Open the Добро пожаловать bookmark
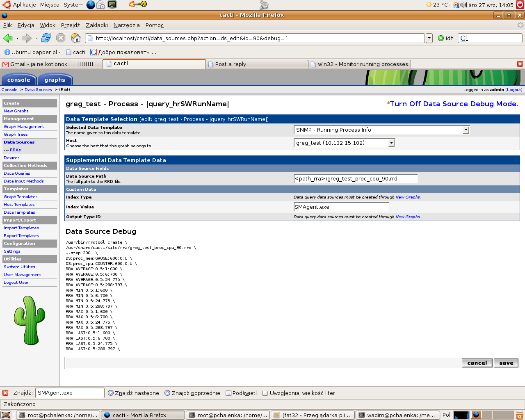 pos(123,52)
